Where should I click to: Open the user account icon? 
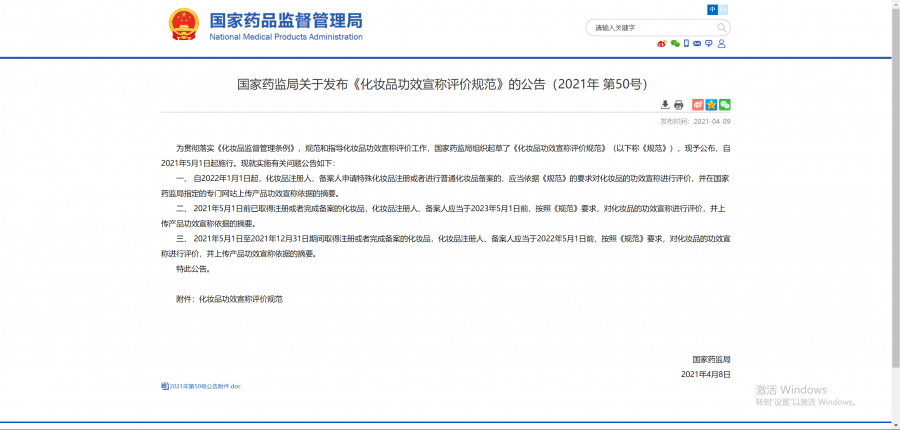(722, 44)
